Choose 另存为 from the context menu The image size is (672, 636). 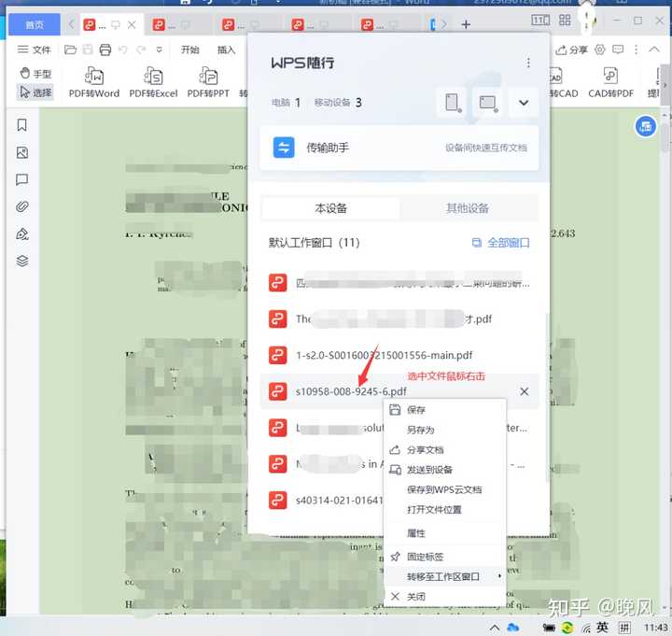pyautogui.click(x=444, y=430)
